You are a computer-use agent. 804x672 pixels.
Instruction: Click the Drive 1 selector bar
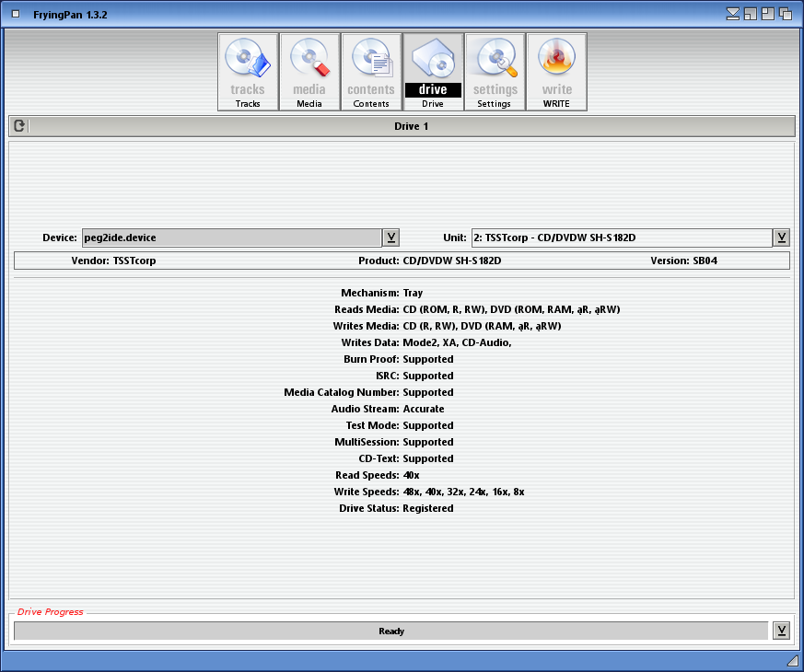coord(412,126)
